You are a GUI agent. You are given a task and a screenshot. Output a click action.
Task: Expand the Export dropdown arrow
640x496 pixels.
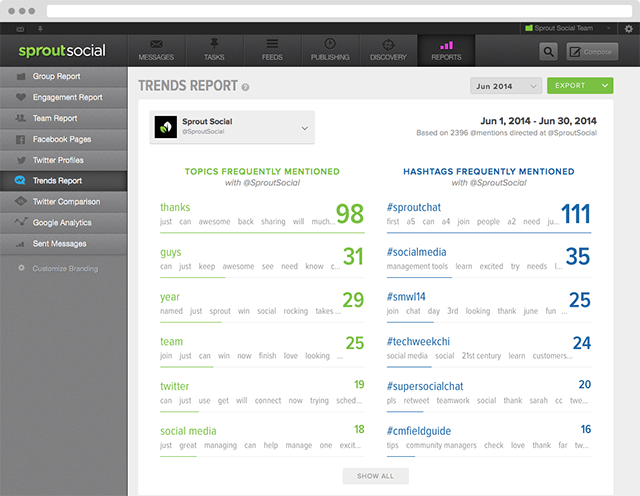tap(605, 86)
